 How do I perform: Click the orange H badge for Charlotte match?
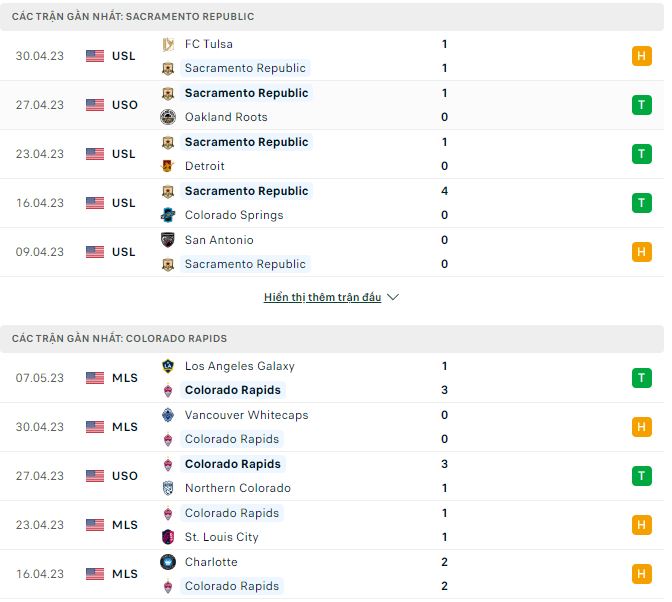click(x=641, y=574)
